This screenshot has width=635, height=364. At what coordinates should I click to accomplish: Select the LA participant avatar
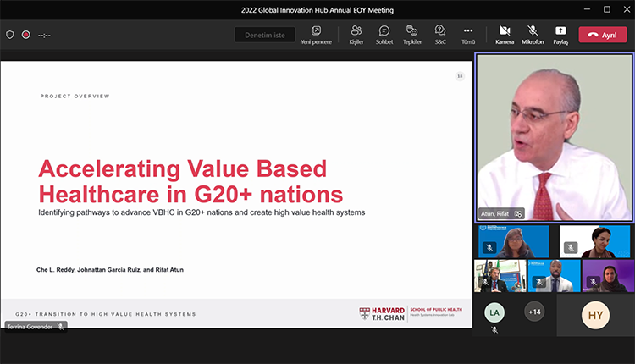(x=494, y=312)
